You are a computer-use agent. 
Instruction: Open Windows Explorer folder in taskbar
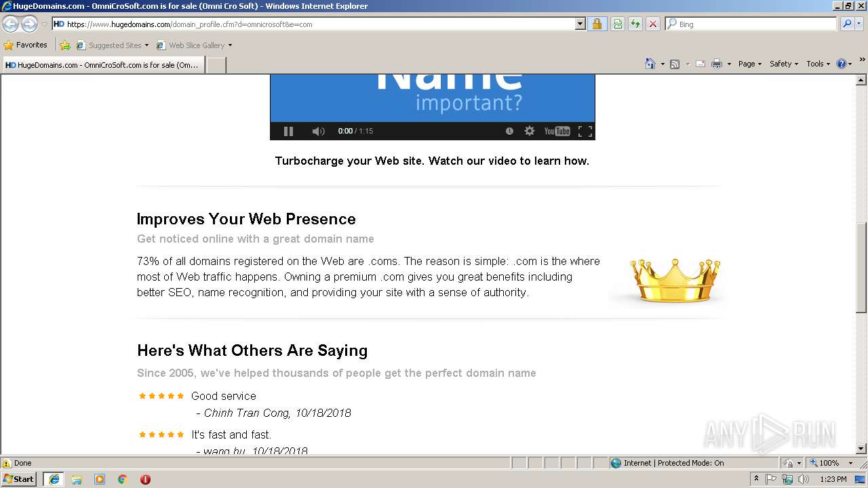[77, 479]
